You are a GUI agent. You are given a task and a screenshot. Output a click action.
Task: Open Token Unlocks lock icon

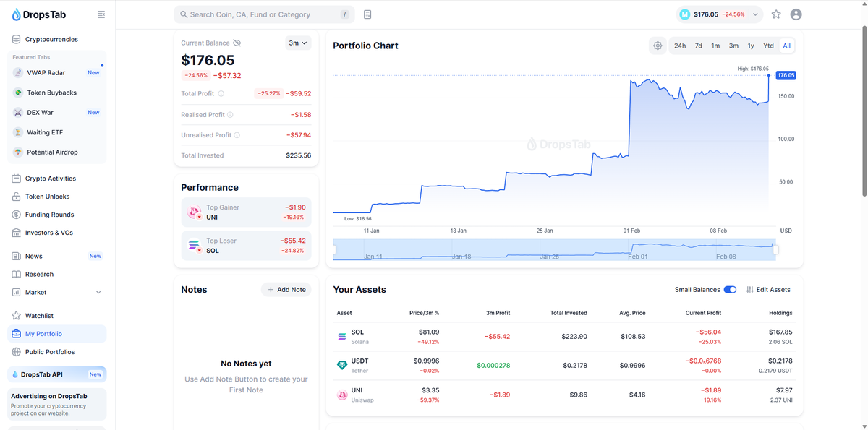click(x=16, y=197)
